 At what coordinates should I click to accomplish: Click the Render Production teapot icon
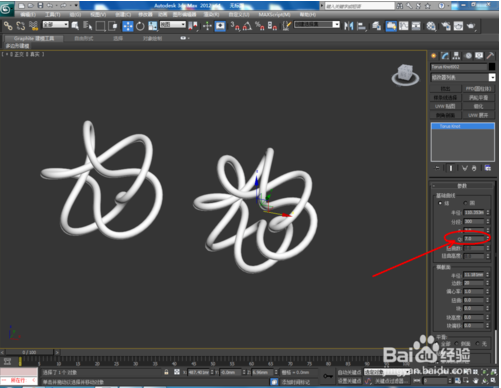click(471, 26)
